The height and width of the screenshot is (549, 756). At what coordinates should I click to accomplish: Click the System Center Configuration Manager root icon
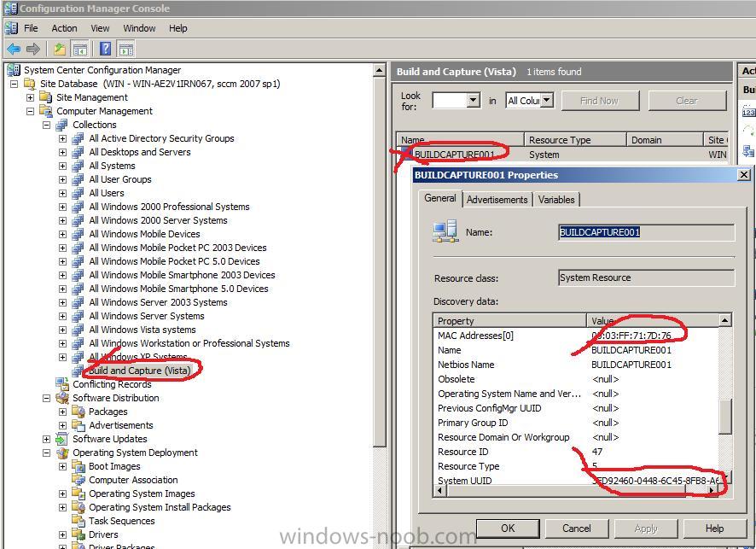[14, 70]
